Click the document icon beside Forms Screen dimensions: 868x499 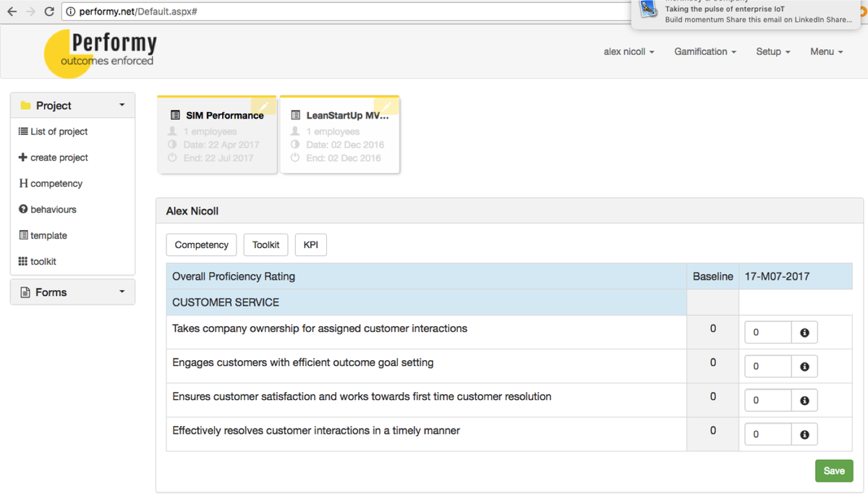click(25, 292)
